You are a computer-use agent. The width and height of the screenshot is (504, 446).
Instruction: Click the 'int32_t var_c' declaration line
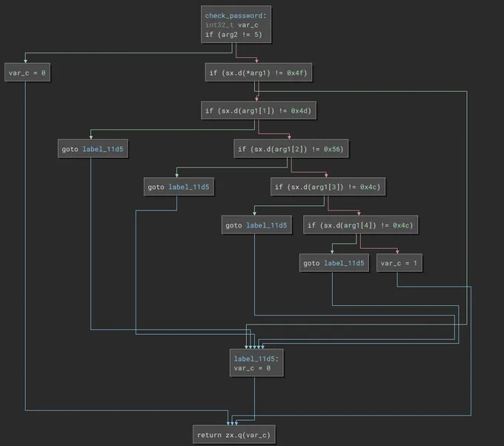[231, 25]
